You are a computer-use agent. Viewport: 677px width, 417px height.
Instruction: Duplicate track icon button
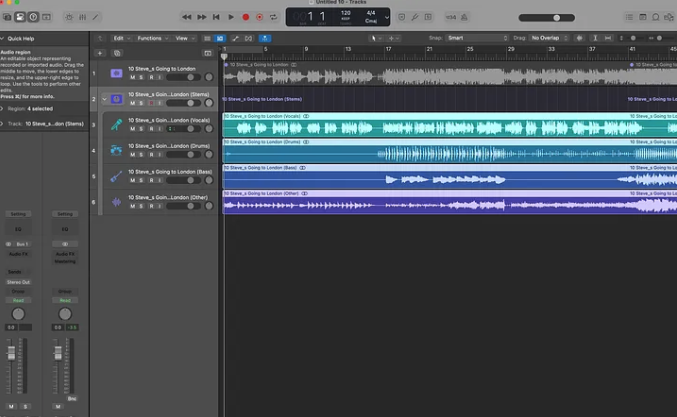click(117, 53)
